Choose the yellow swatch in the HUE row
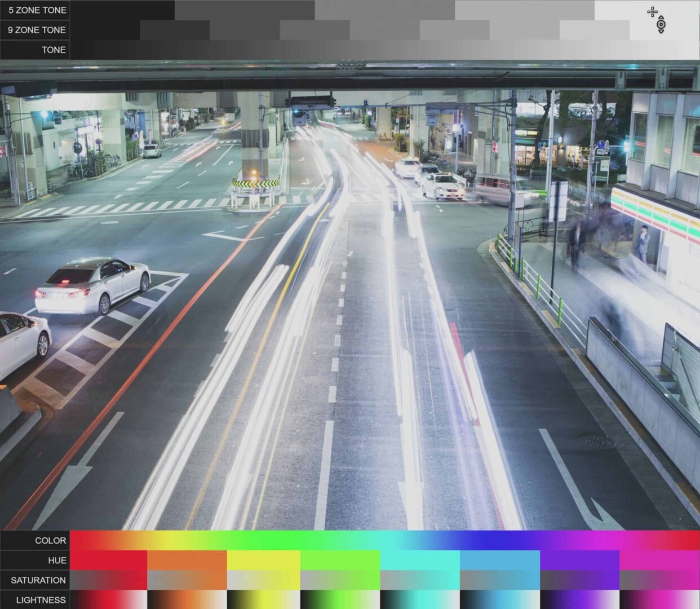 click(x=264, y=560)
